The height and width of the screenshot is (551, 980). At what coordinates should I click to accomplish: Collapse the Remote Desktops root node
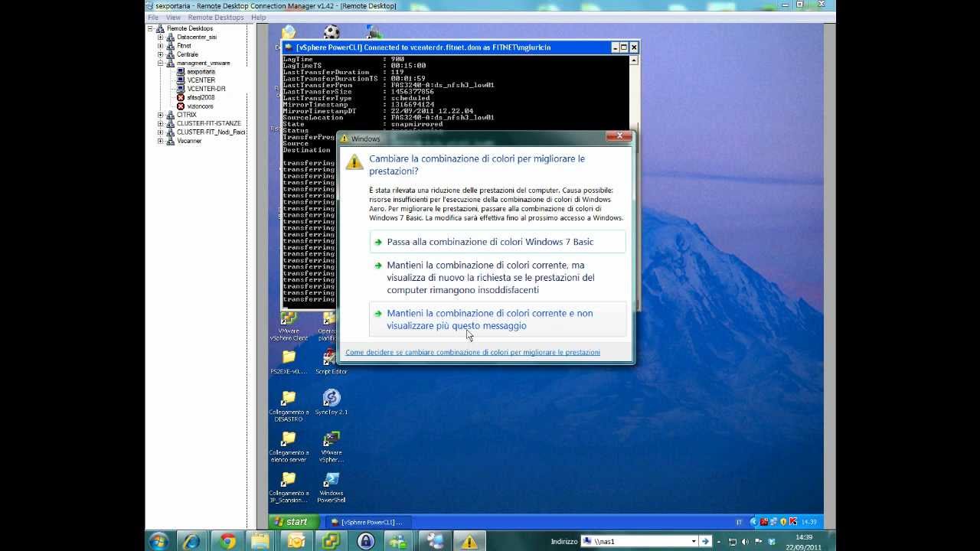point(151,28)
